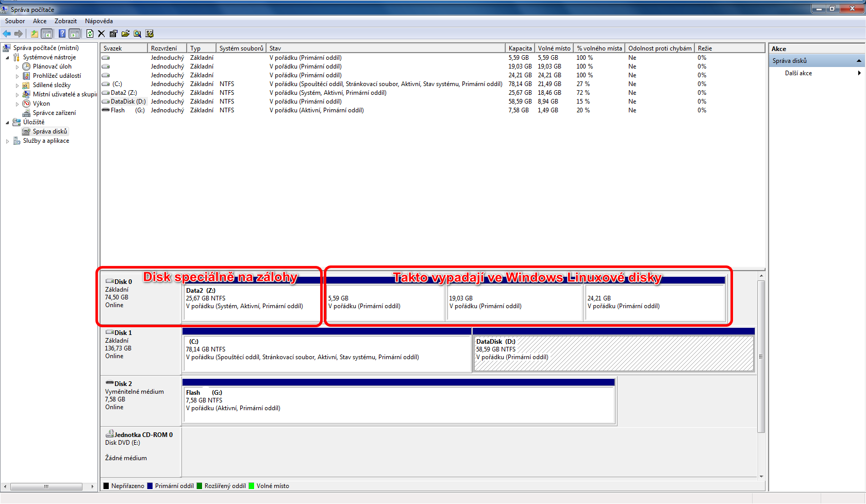Sort by Odolnost proti chybám header

[x=660, y=48]
